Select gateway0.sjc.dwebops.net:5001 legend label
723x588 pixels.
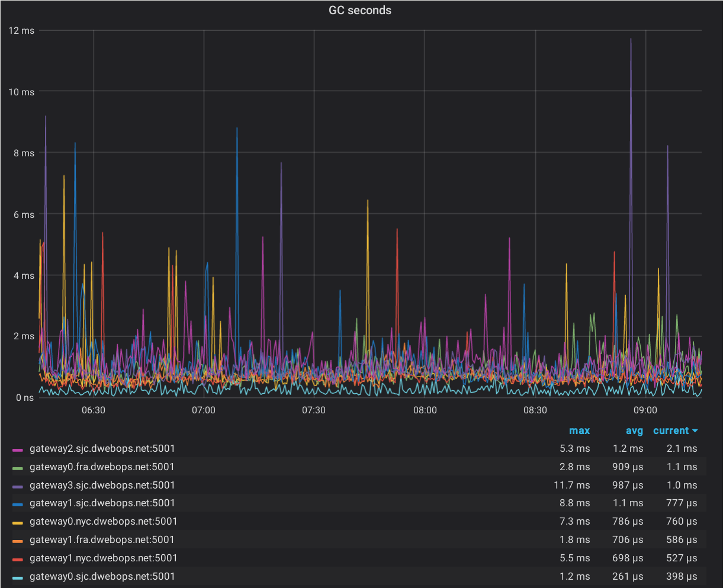(x=102, y=577)
